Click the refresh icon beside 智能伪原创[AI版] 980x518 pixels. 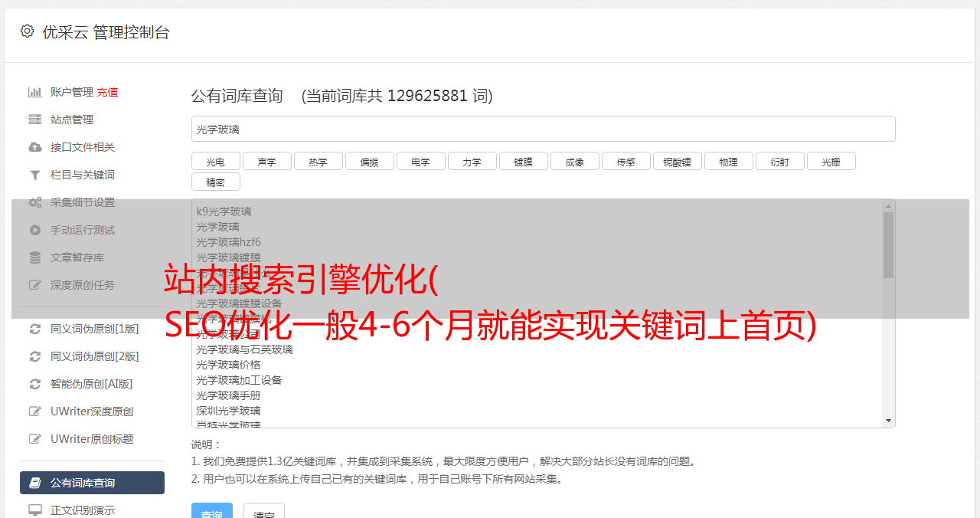click(35, 384)
